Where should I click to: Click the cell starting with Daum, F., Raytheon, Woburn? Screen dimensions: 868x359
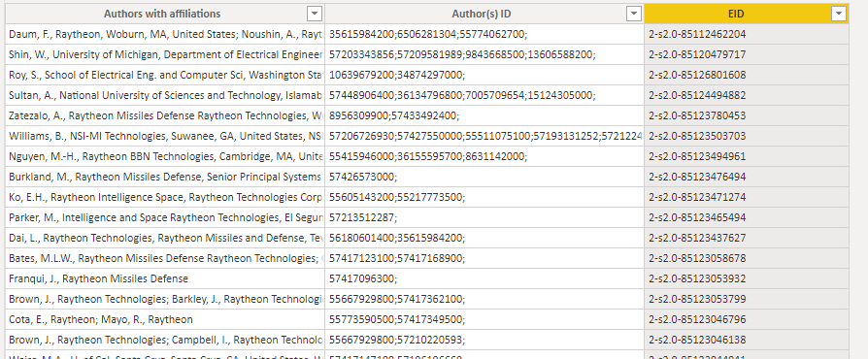pos(165,34)
